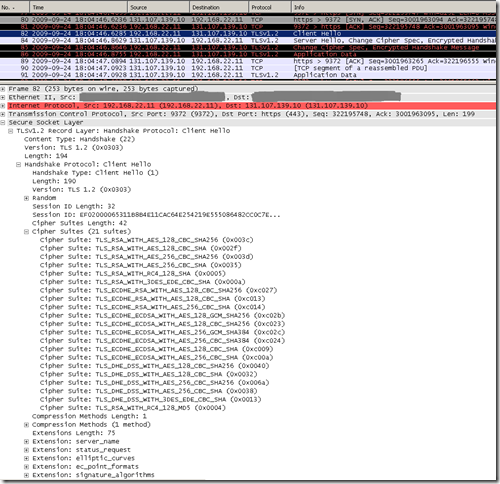Expand the signature_algorithms extension
This screenshot has width=500, height=484.
(27, 475)
